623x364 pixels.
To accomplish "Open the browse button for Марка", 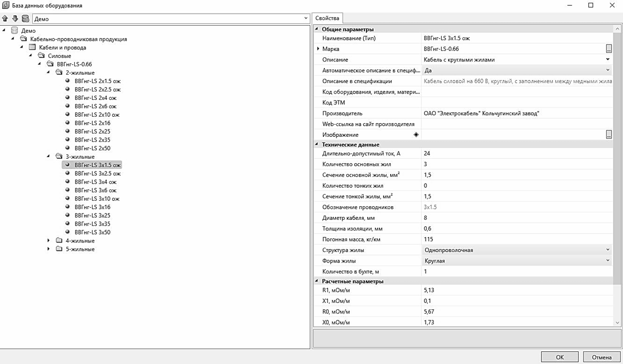I will [609, 49].
